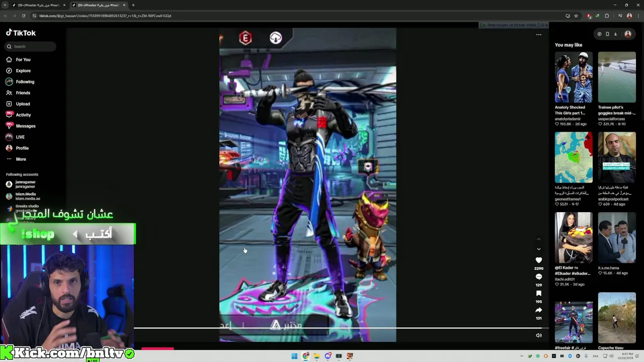This screenshot has height=362, width=644.
Task: Open the video's three-dot options menu
Action: point(539,35)
